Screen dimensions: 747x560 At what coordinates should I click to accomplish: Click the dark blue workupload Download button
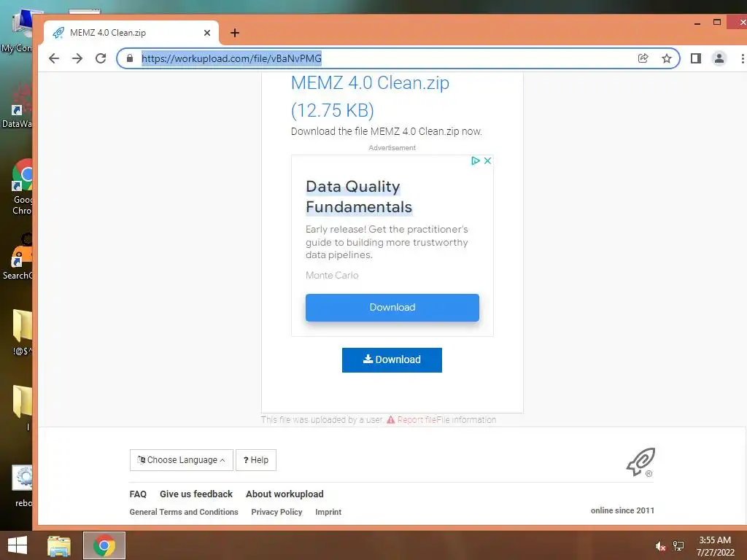coord(392,360)
